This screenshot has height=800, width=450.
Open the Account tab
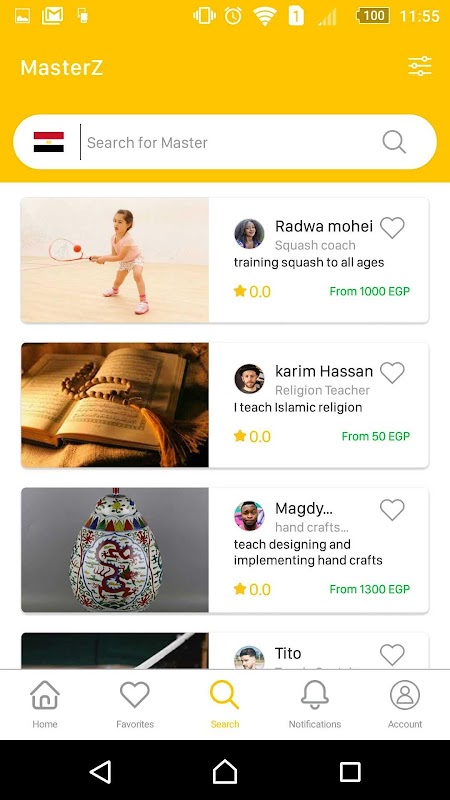pos(405,704)
